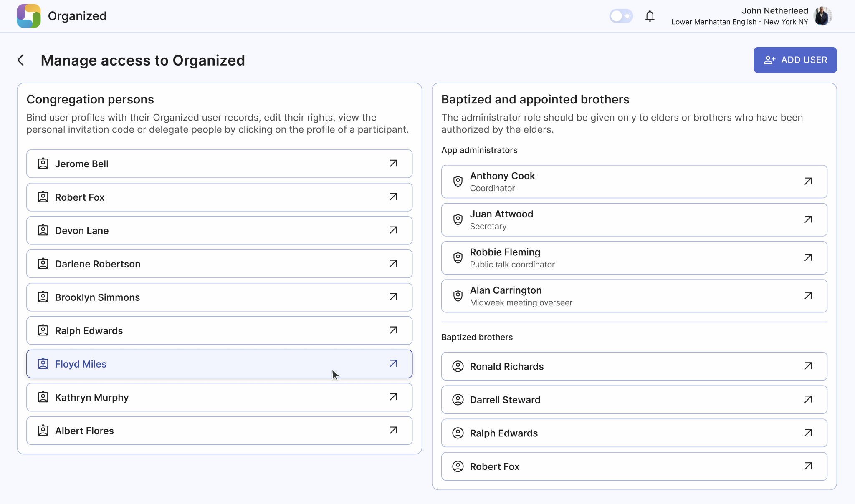Open the Robbie Fleming public talk coordinator entry
855x504 pixels.
[x=634, y=258]
